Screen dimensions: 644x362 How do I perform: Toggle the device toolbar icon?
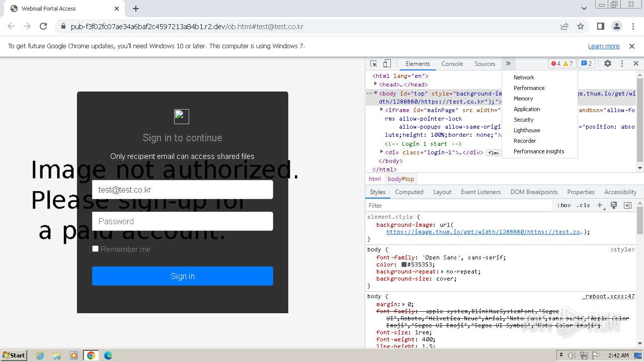click(x=387, y=63)
